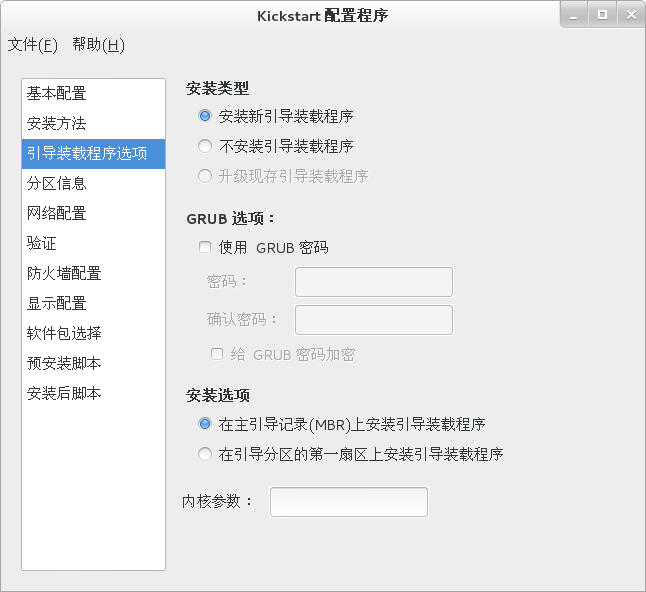
Task: Close the Kickstart 配置程序 window
Action: [631, 15]
